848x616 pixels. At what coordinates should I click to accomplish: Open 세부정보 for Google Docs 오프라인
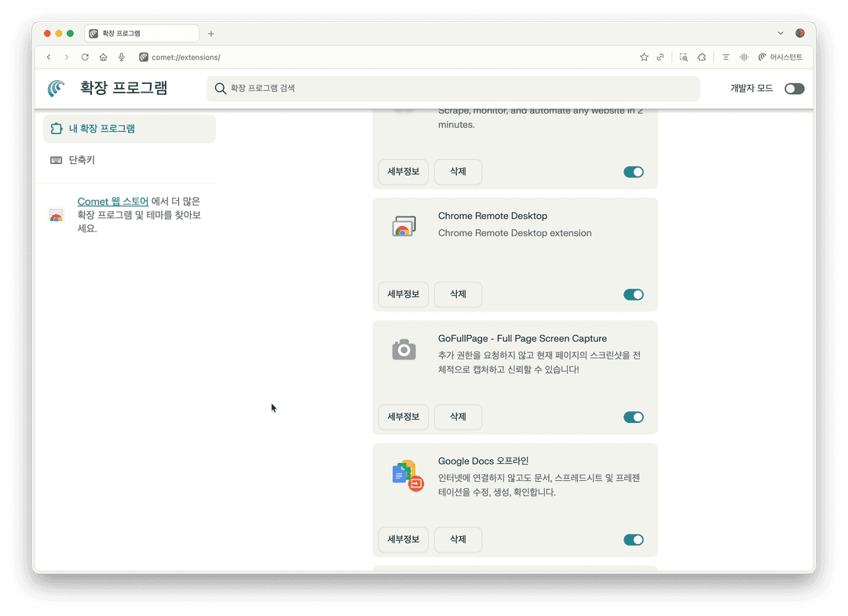click(404, 540)
